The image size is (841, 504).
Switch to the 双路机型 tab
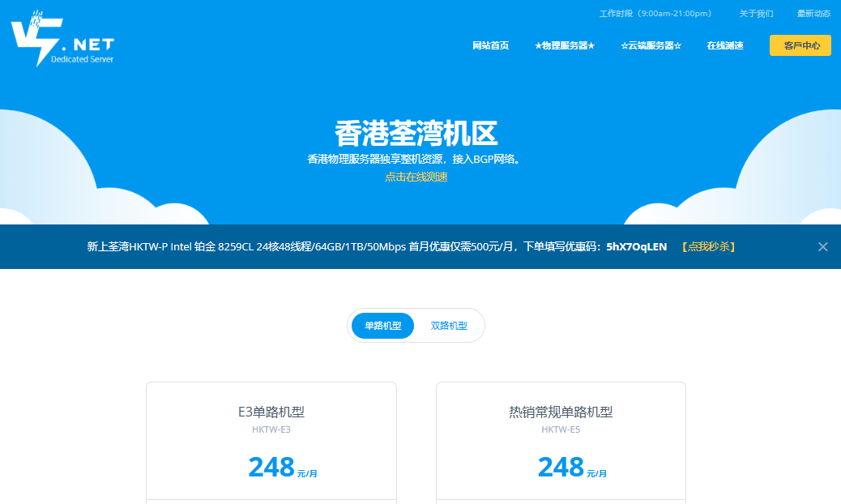449,326
